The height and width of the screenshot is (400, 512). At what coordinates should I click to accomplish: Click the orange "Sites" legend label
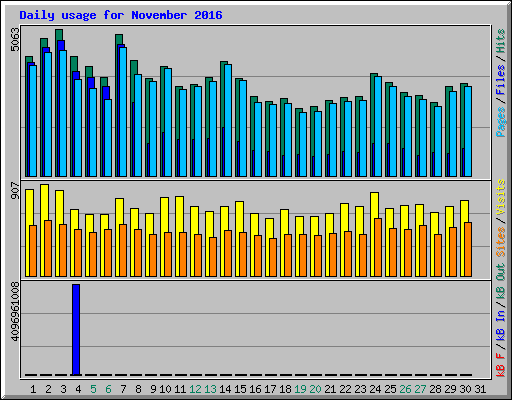(500, 242)
